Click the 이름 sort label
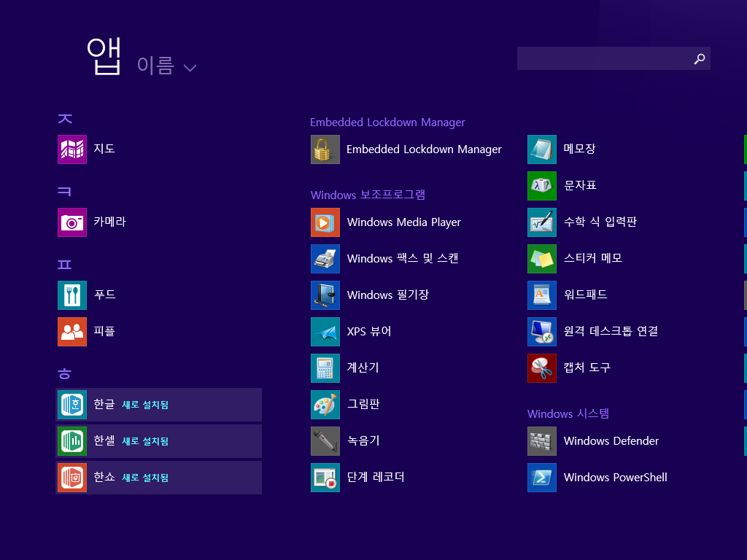This screenshot has height=560, width=747. (155, 65)
